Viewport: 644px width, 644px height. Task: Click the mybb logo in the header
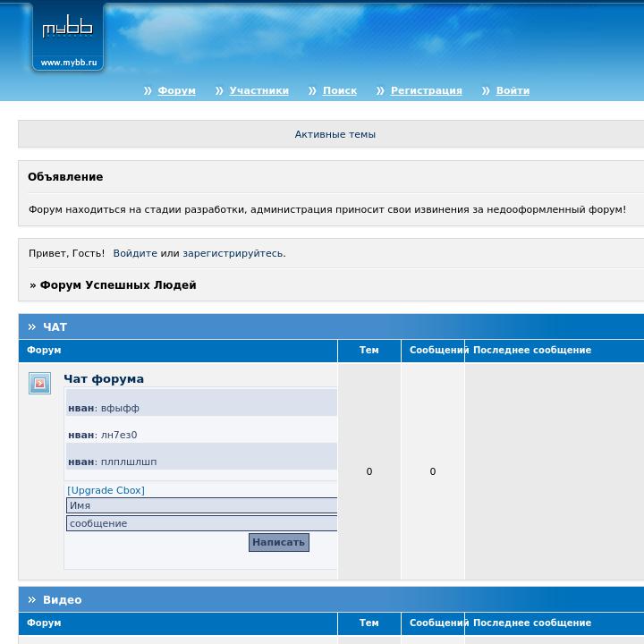[x=68, y=27]
